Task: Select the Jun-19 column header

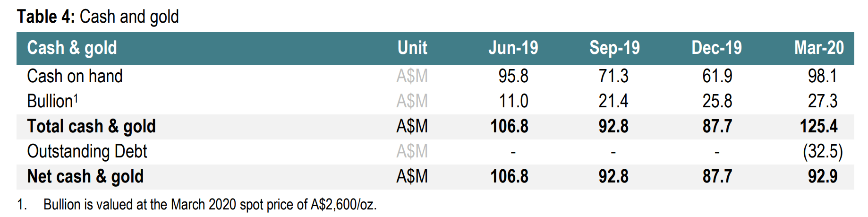Action: click(513, 48)
